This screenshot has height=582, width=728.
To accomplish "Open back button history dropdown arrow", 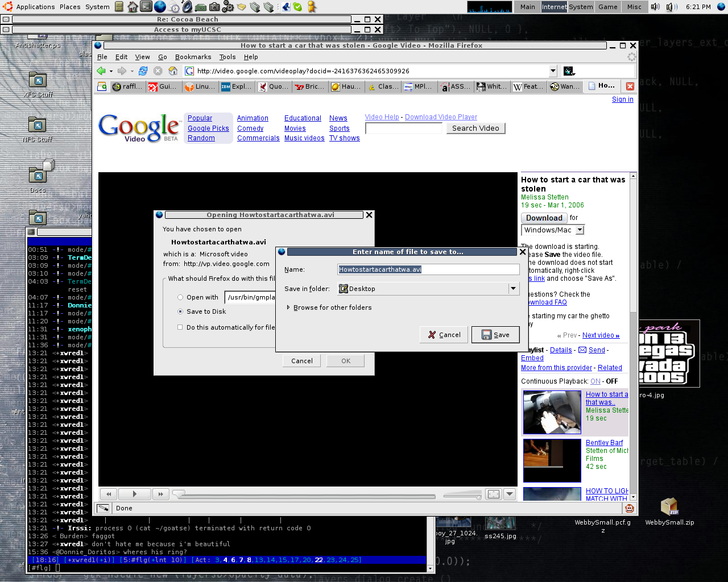I will (111, 71).
